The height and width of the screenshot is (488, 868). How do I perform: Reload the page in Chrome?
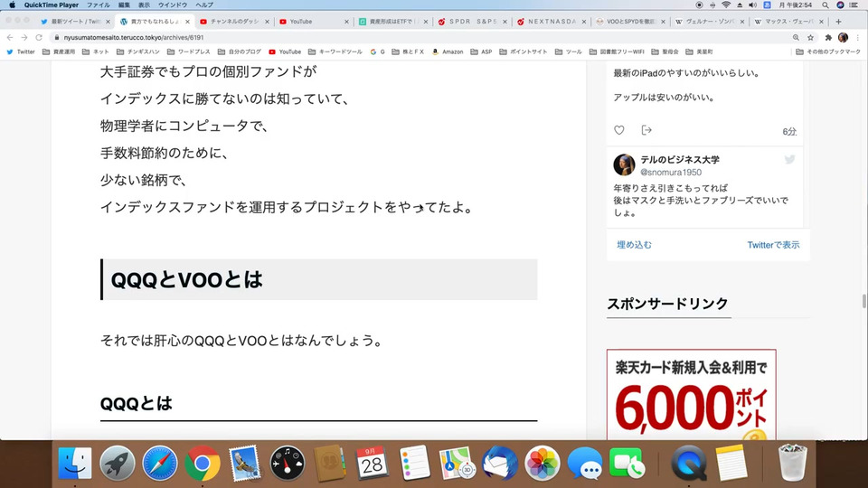[x=39, y=38]
